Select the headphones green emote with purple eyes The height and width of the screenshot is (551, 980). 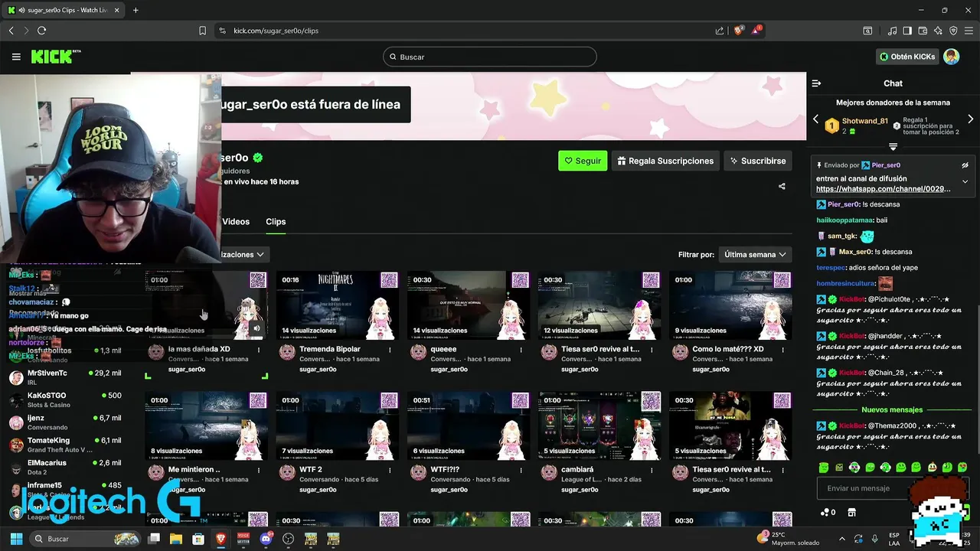point(854,467)
